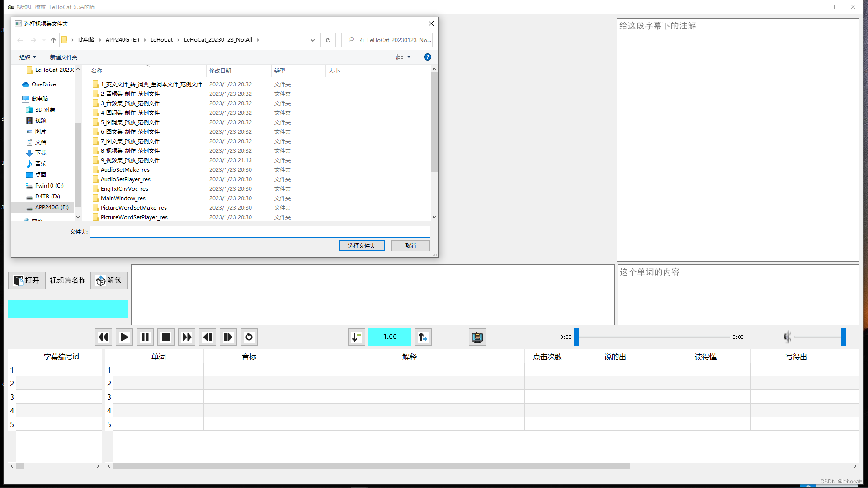Image resolution: width=868 pixels, height=488 pixels.
Task: Open the 组织 dropdown menu
Action: 28,57
